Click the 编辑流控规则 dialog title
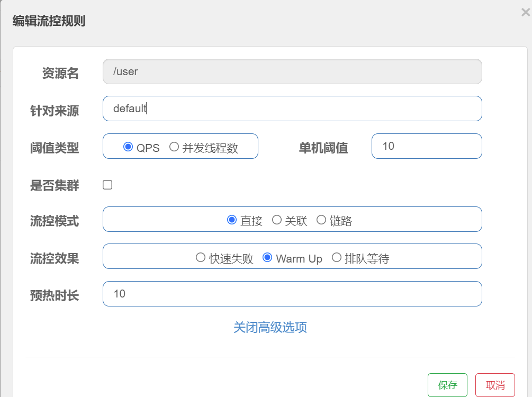Screen dimensions: 532x397 (x=49, y=21)
